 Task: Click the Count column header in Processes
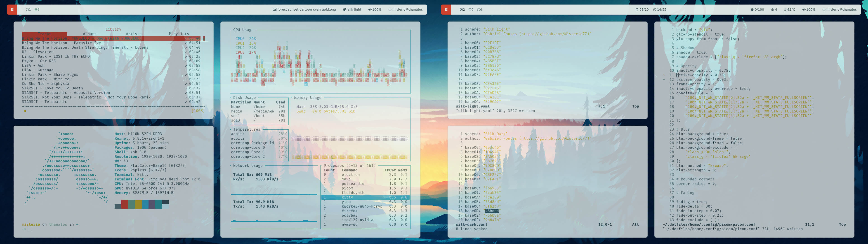tap(329, 170)
